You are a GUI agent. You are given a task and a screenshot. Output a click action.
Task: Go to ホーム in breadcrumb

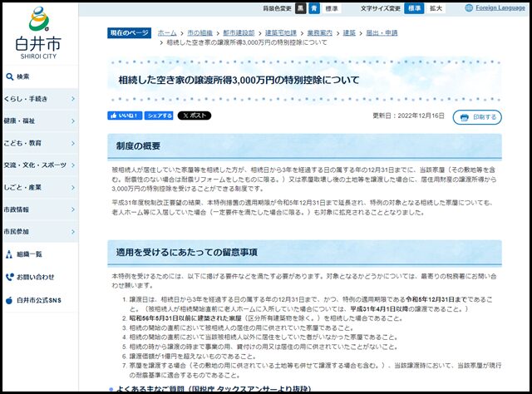click(x=167, y=33)
